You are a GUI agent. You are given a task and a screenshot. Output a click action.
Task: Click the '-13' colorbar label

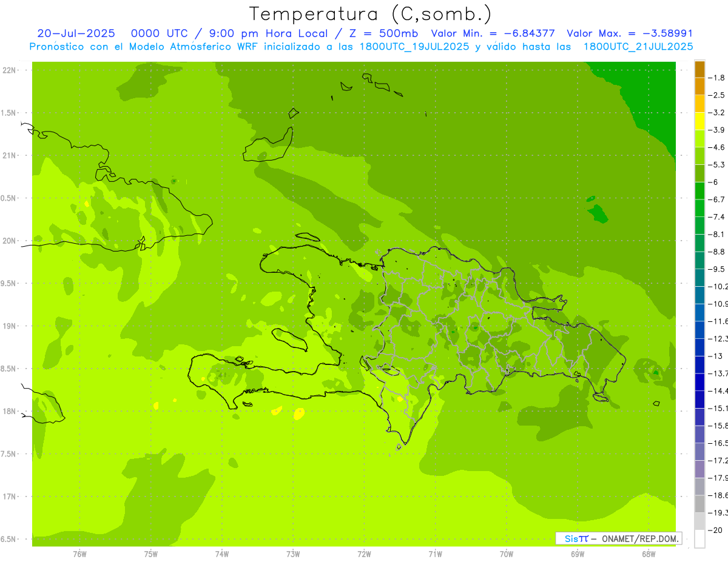715,356
